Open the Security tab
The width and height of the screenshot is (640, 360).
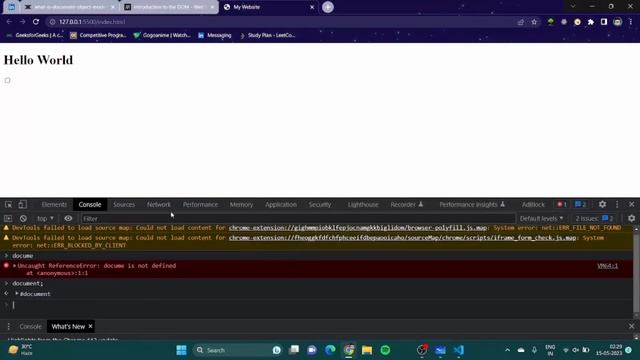point(320,204)
